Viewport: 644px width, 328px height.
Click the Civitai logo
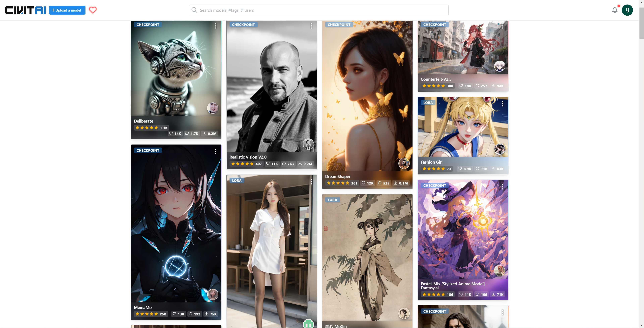[x=25, y=10]
